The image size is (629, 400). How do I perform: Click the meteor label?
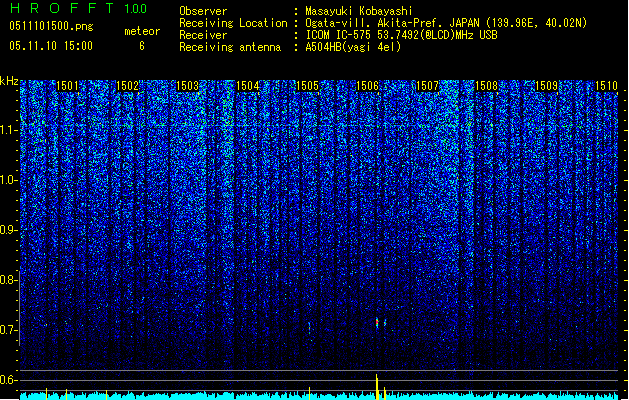coord(142,31)
